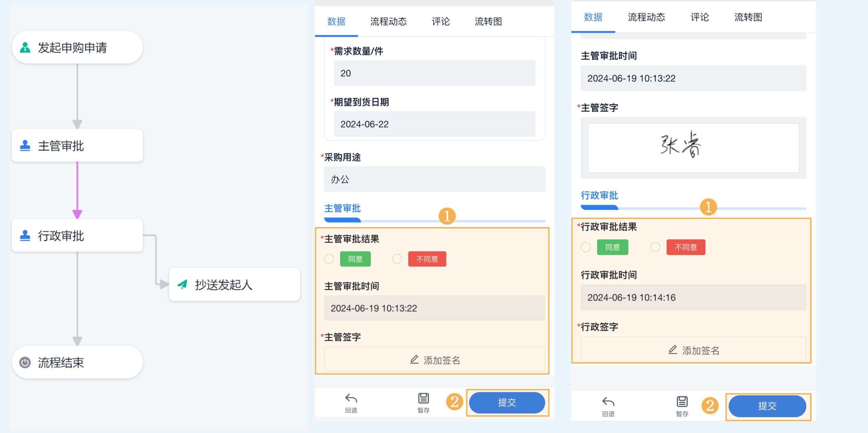The image size is (868, 433).
Task: Click the 暂存 save-draft icon in middle panel
Action: [423, 398]
